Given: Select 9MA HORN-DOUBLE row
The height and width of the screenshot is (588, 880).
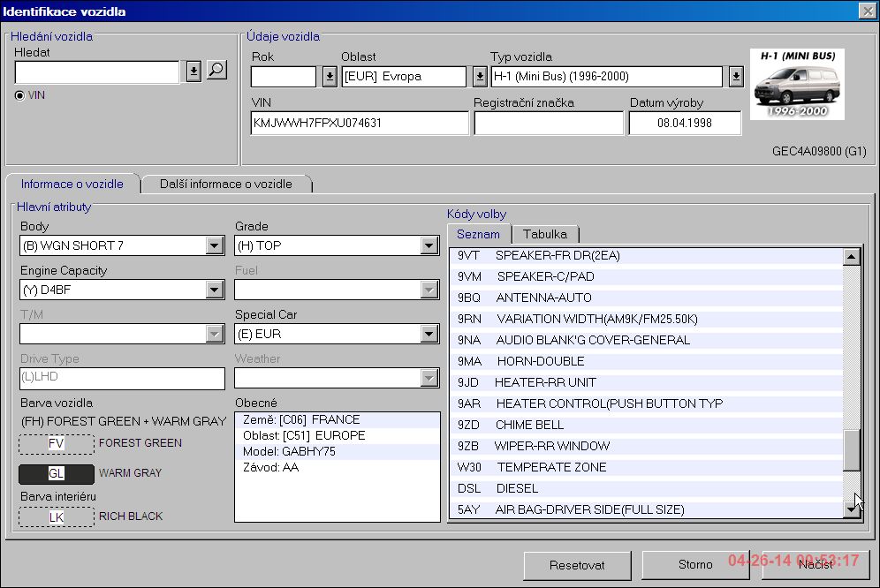Looking at the screenshot, I should [x=646, y=361].
